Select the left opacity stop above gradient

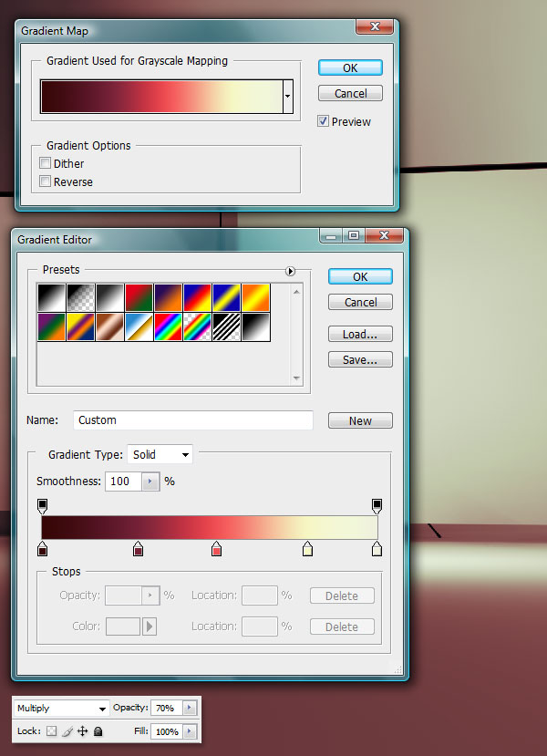coord(43,506)
